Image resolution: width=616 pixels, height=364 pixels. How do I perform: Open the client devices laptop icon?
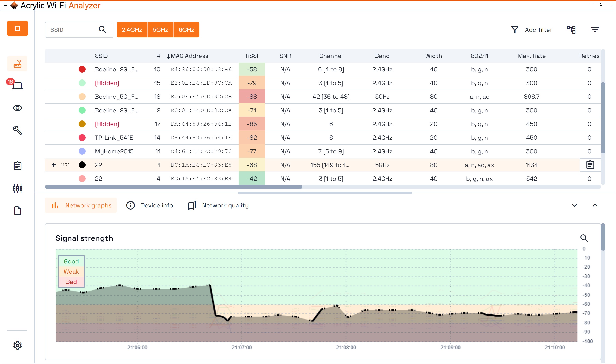coord(17,86)
